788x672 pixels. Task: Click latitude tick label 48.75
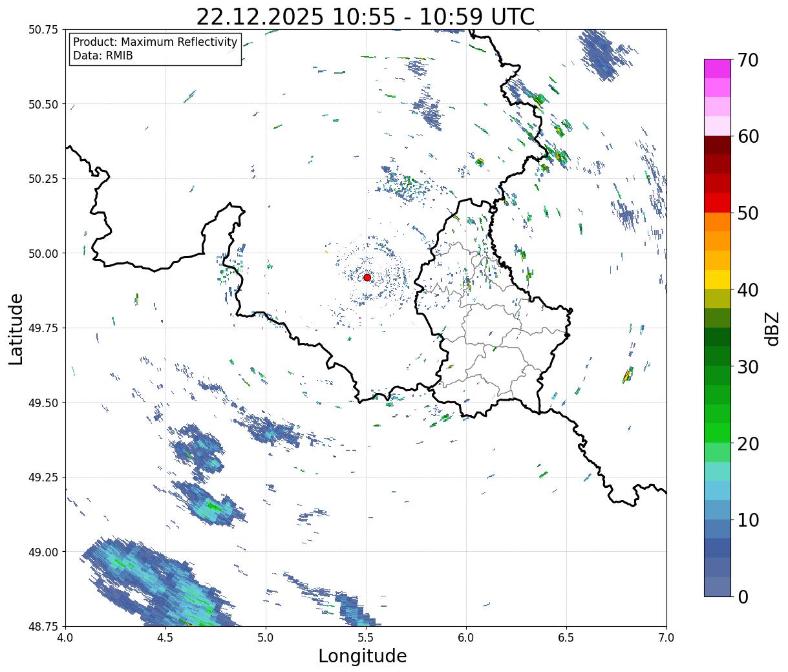coord(43,626)
